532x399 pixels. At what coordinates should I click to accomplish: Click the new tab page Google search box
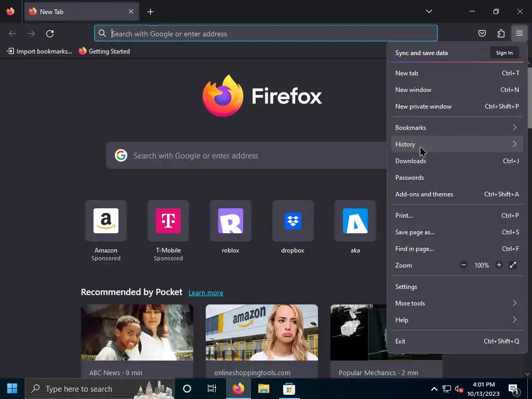point(246,155)
